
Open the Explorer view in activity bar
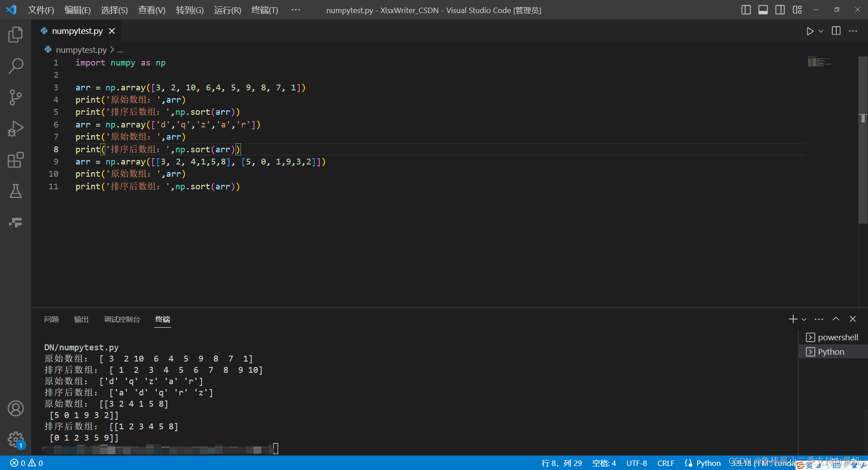point(15,34)
